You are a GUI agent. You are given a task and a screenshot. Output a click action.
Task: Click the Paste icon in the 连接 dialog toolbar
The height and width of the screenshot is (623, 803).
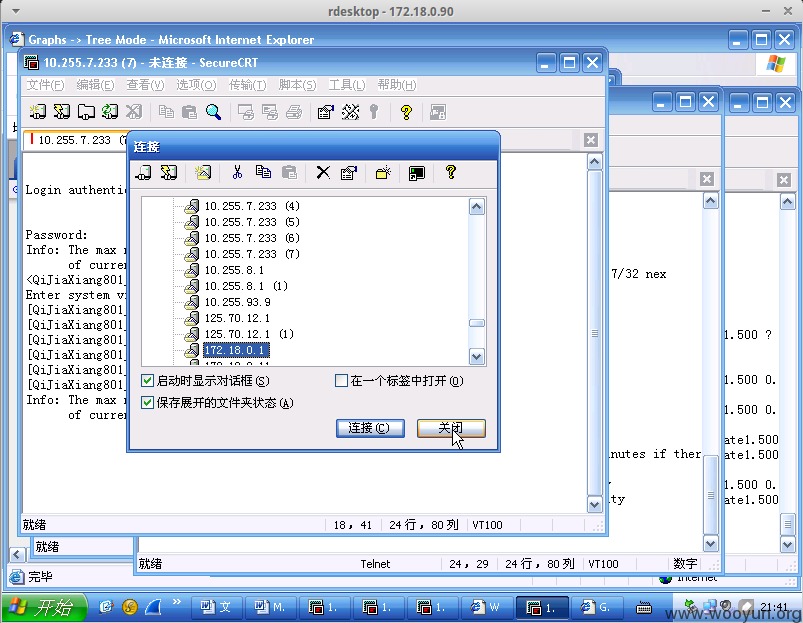pos(289,173)
